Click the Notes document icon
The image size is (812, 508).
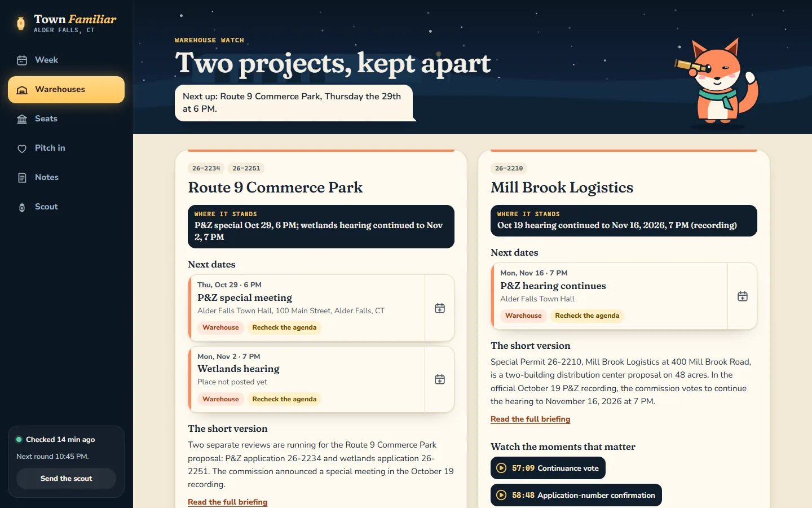(x=22, y=178)
